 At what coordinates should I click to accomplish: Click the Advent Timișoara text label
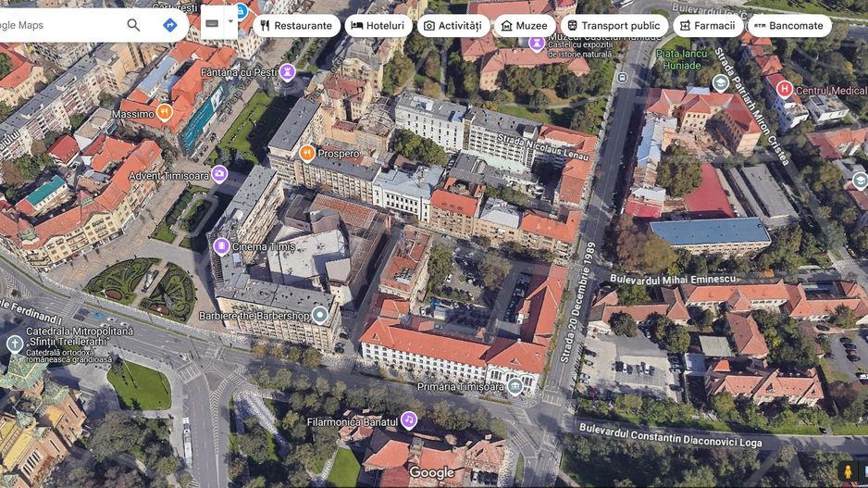pyautogui.click(x=168, y=175)
